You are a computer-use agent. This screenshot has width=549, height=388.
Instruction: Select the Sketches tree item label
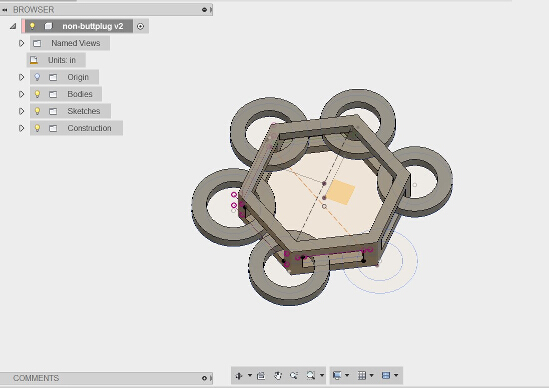tap(84, 111)
